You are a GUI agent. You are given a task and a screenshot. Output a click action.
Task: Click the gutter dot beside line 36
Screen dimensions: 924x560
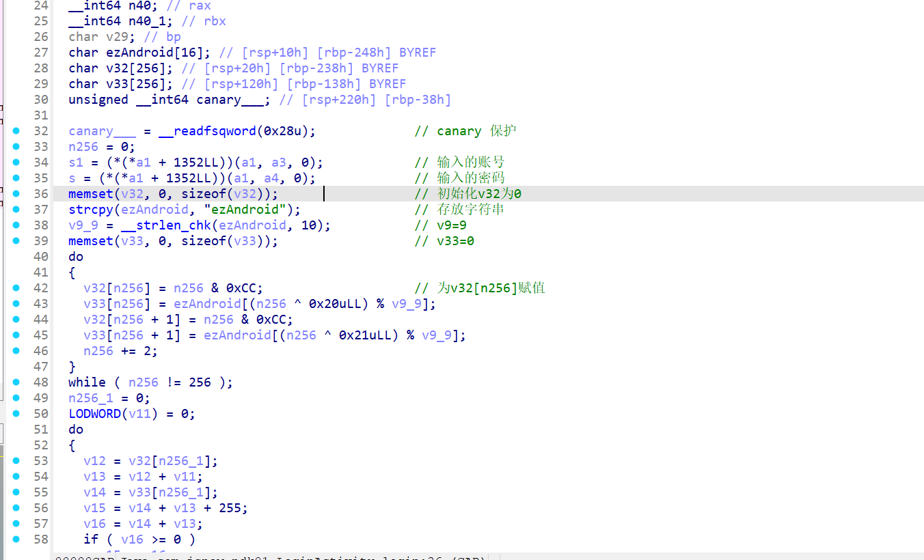(16, 194)
